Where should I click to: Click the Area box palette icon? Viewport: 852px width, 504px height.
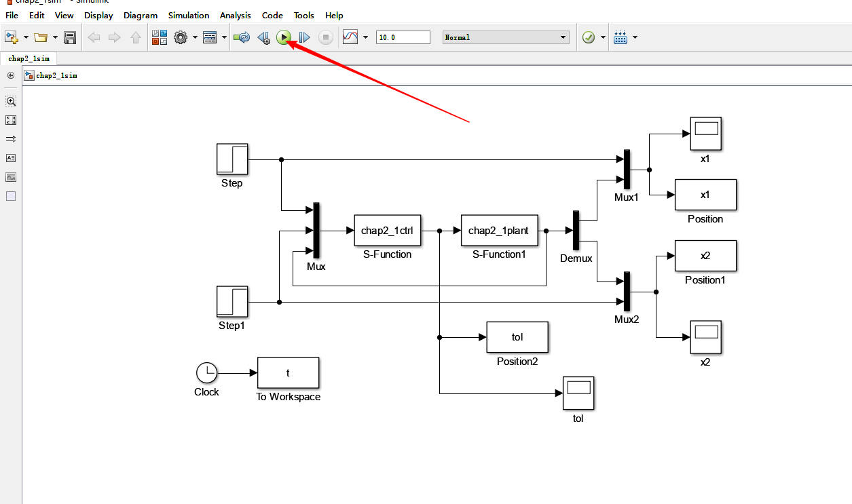[11, 196]
